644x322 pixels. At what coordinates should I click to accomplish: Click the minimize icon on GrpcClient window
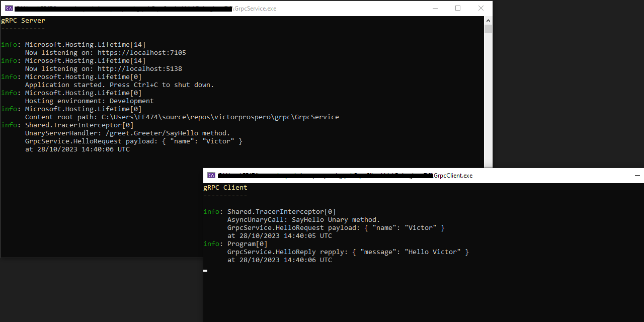tap(637, 175)
